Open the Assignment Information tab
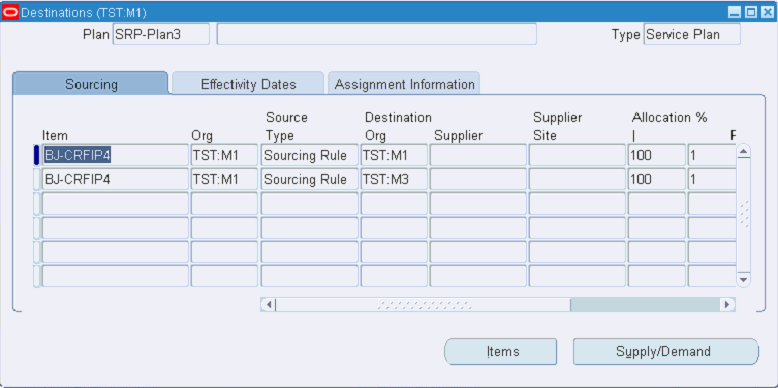This screenshot has height=388, width=778. click(404, 83)
